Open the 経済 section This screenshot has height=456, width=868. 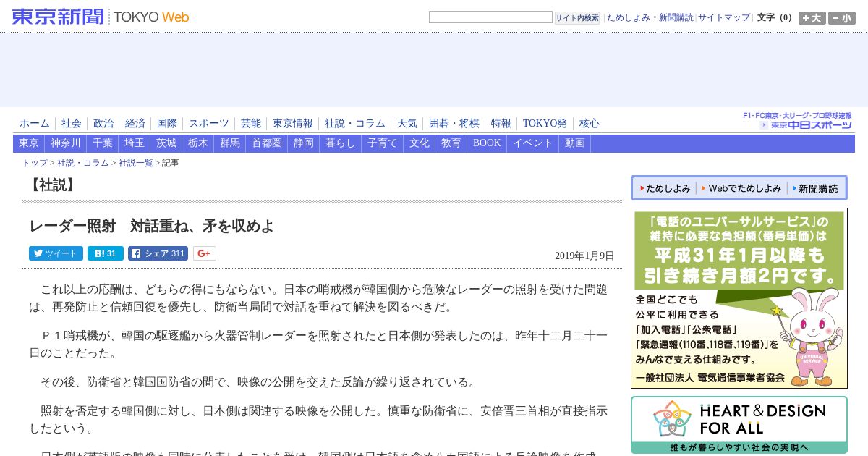pyautogui.click(x=135, y=124)
